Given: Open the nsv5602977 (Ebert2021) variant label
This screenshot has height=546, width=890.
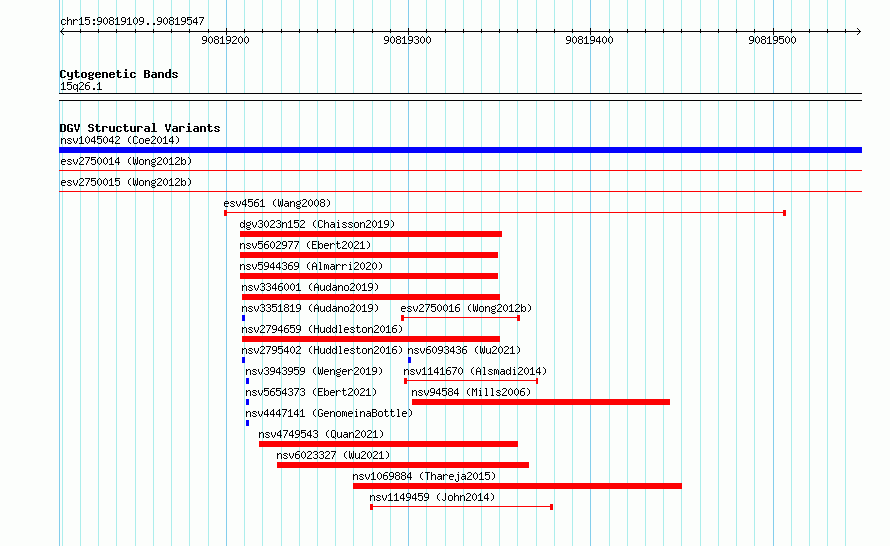Looking at the screenshot, I should pos(305,245).
